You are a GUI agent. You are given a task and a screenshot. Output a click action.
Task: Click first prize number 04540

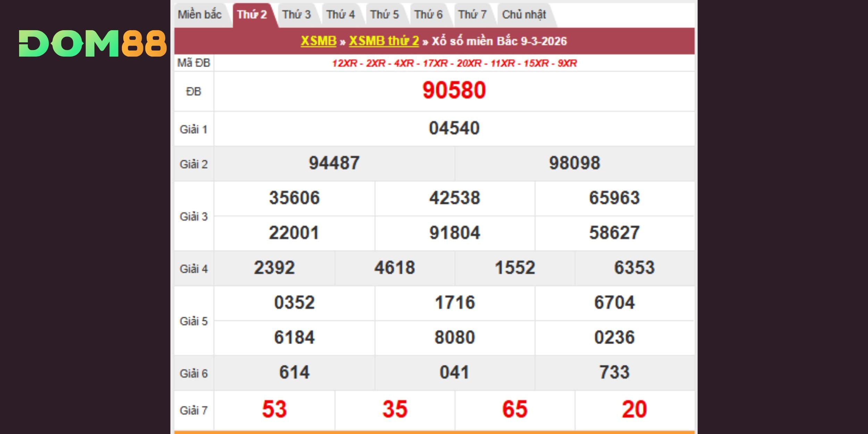tap(454, 128)
